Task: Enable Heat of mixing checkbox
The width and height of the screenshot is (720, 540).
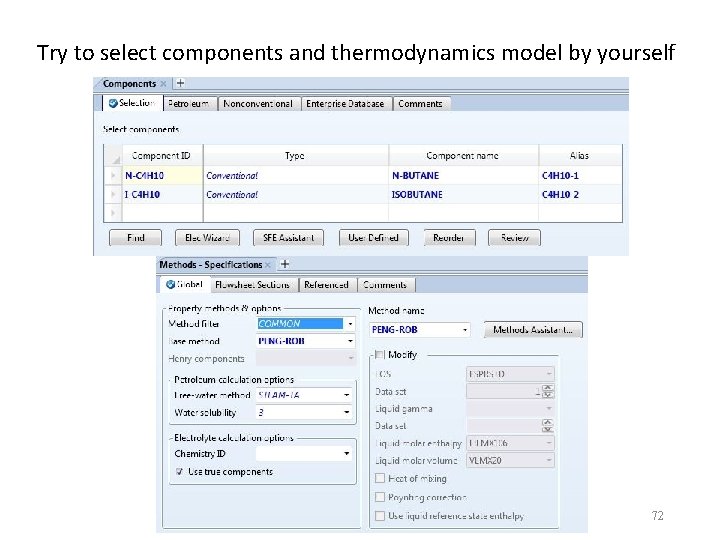Action: (x=380, y=479)
